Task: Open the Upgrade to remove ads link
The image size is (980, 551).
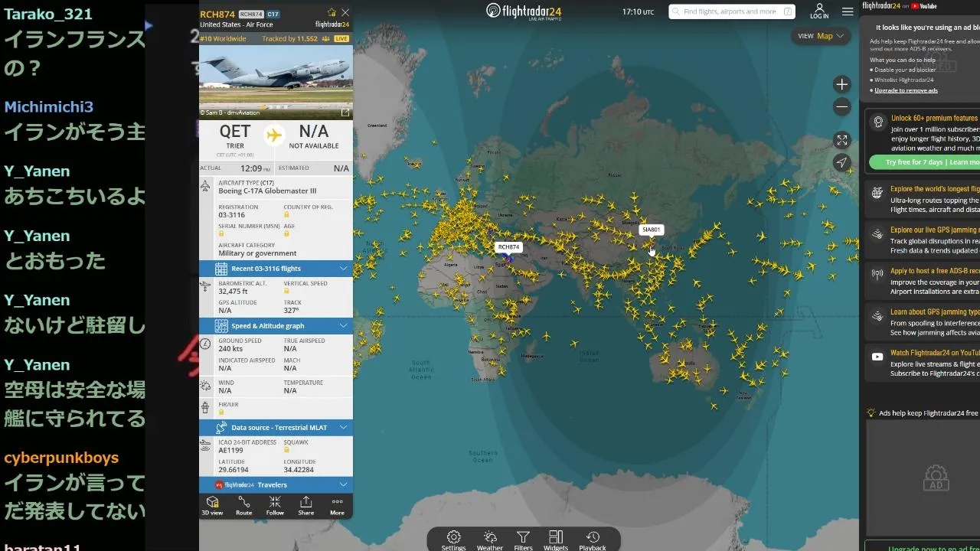Action: pyautogui.click(x=906, y=90)
